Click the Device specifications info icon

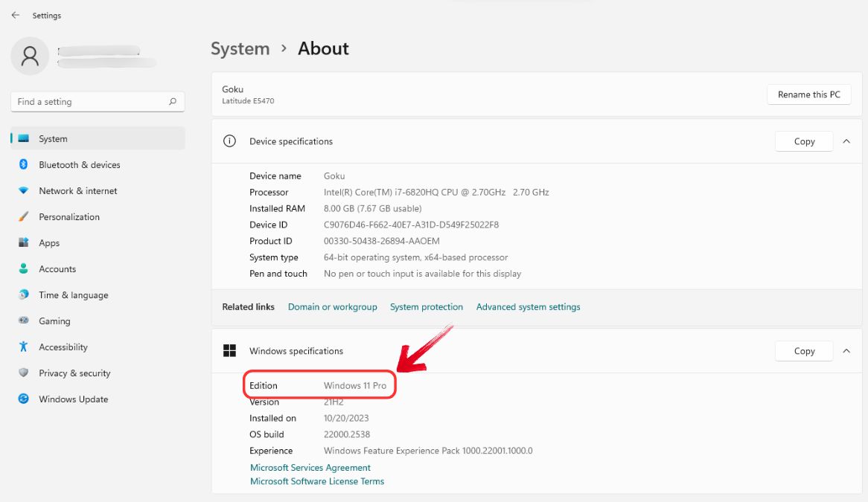pyautogui.click(x=229, y=141)
